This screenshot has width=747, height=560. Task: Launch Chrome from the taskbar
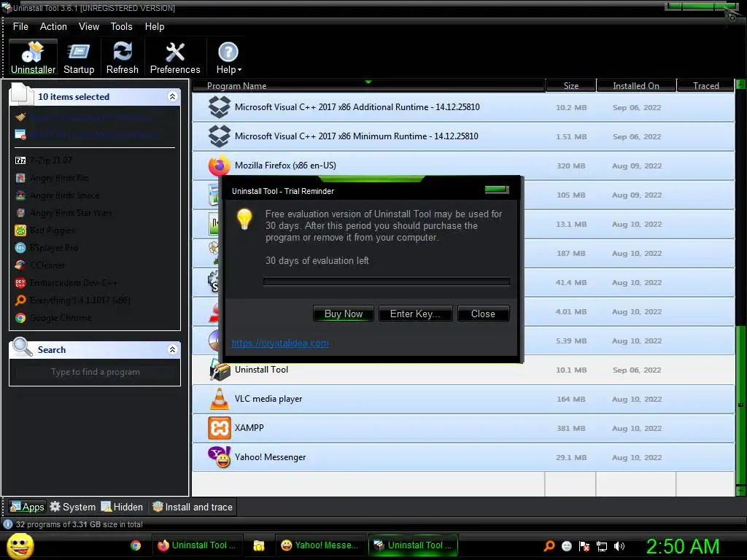pos(136,545)
